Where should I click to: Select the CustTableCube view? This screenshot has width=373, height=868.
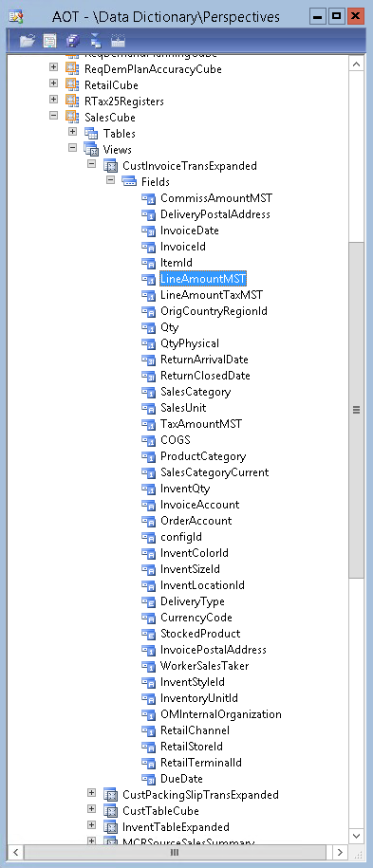tap(160, 810)
